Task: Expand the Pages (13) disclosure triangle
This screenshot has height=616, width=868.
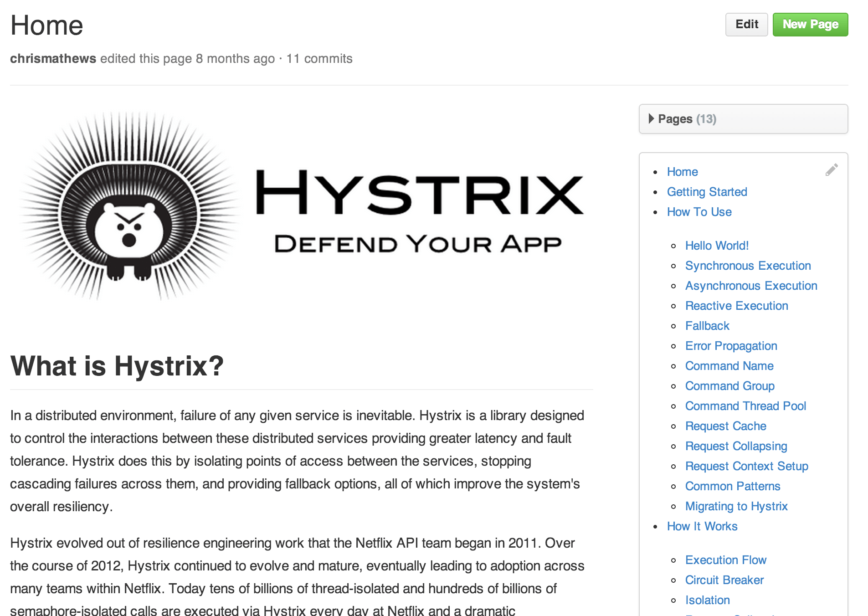Action: pos(651,119)
